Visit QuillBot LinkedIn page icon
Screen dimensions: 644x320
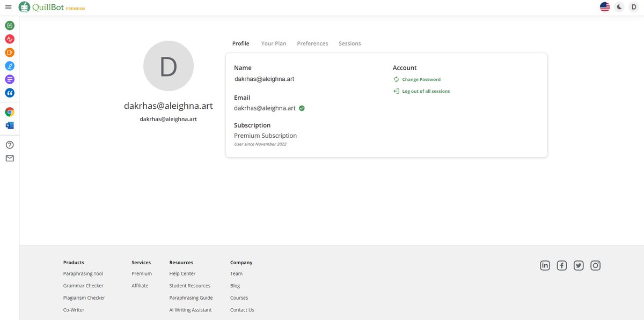[545, 265]
